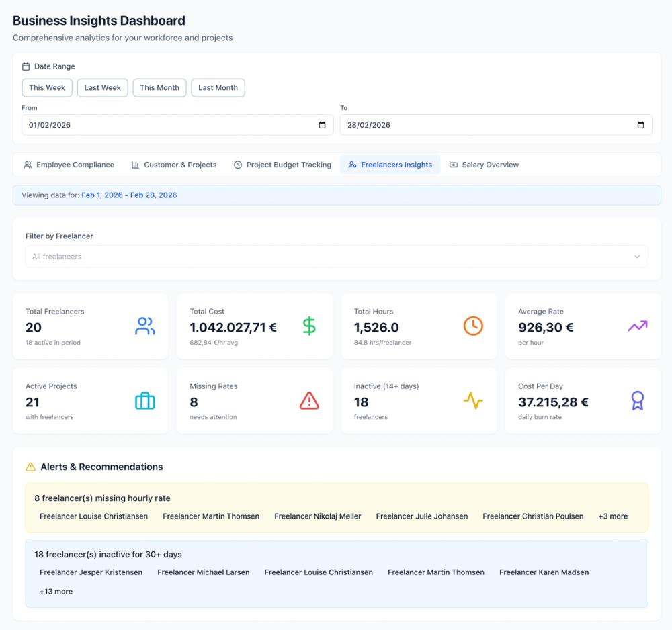Image resolution: width=672 pixels, height=630 pixels.
Task: Click the 84.8 hrs/freelancer text
Action: [x=383, y=343]
